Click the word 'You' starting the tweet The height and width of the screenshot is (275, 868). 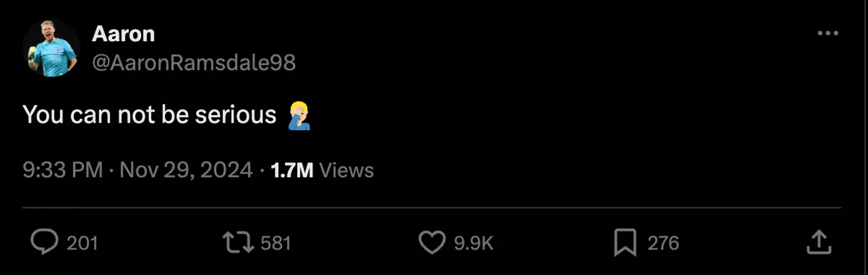[43, 115]
